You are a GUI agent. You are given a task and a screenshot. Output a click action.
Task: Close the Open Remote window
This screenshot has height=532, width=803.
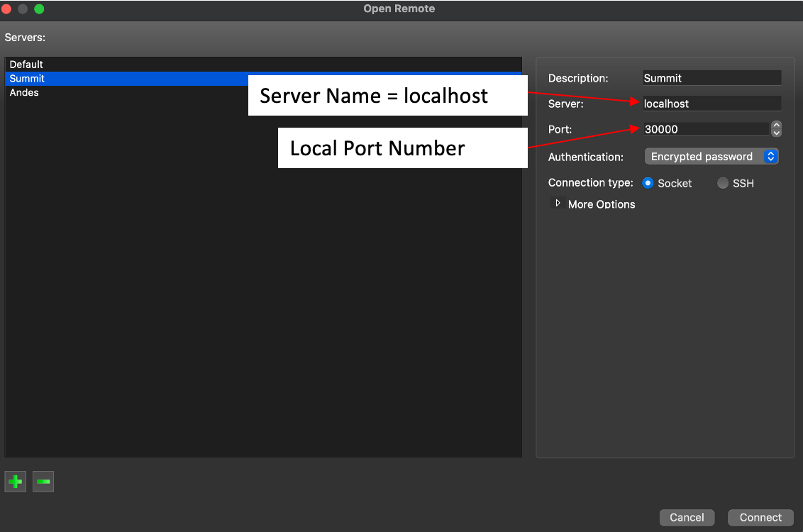pyautogui.click(x=6, y=9)
